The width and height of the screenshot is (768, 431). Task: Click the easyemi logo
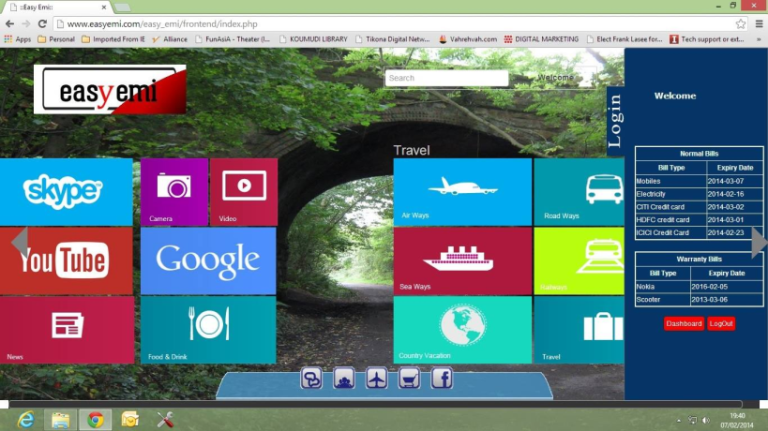(x=110, y=89)
